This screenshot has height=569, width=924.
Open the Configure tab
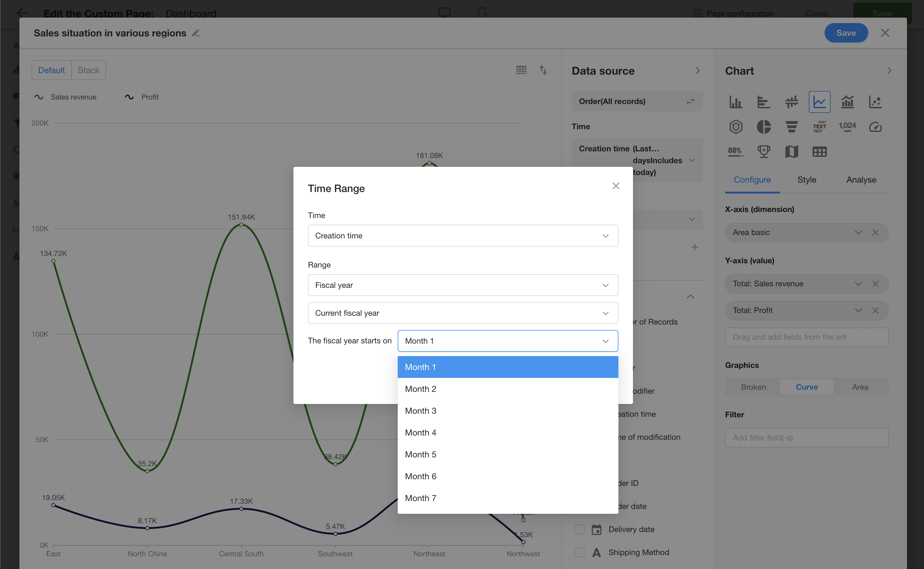[x=752, y=180]
